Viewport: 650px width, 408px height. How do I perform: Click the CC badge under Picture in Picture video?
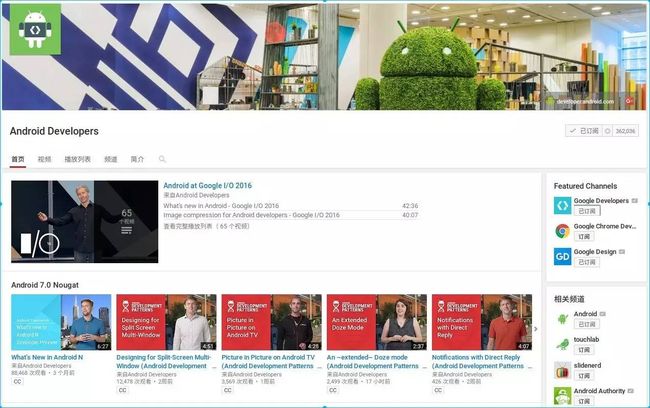228,390
